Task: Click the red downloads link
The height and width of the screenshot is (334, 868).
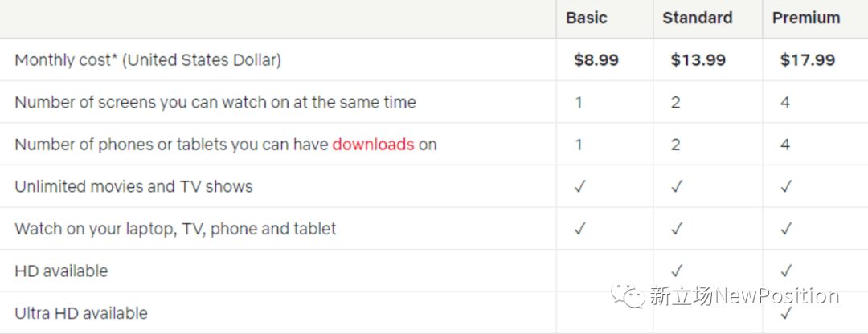Action: (x=373, y=145)
